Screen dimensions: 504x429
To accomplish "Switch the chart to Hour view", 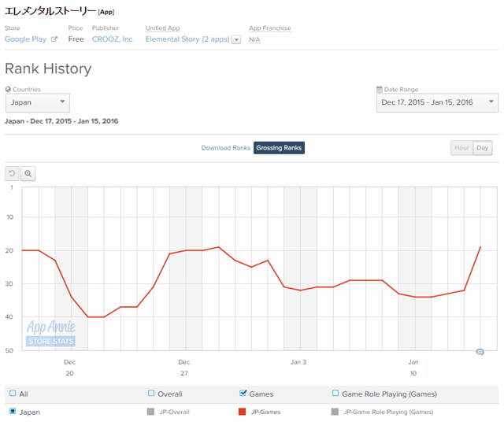I will click(461, 148).
